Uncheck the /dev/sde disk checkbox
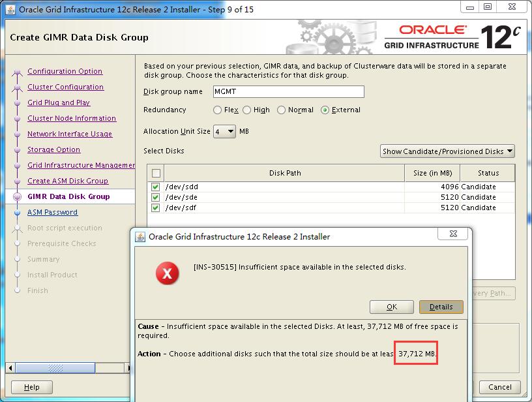Viewport: 532px width, 402px height. 156,197
